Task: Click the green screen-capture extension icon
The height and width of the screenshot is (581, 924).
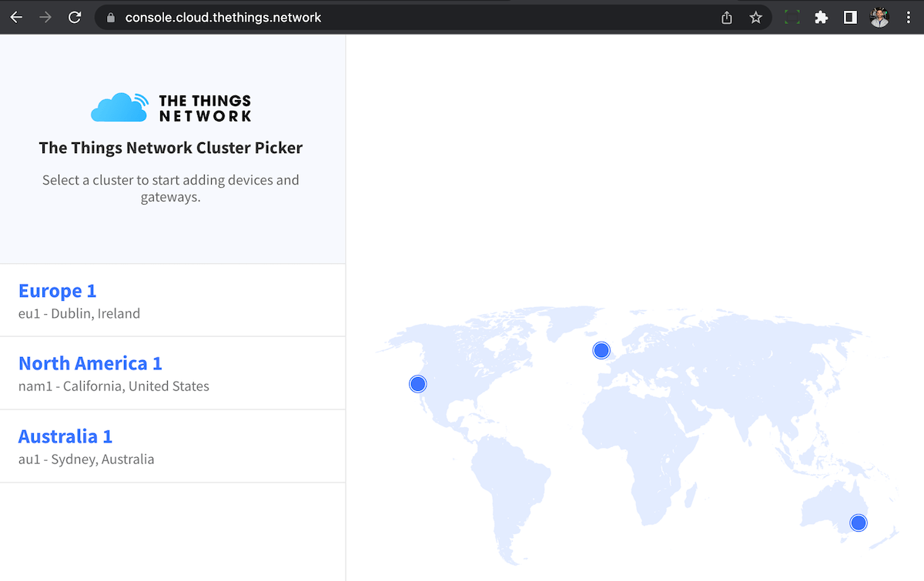Action: click(792, 17)
